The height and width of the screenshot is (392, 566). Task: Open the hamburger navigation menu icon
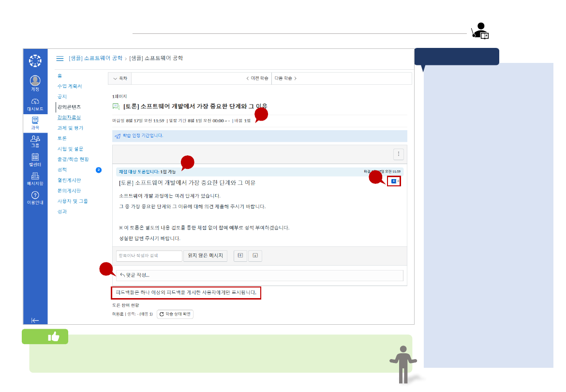(x=60, y=58)
